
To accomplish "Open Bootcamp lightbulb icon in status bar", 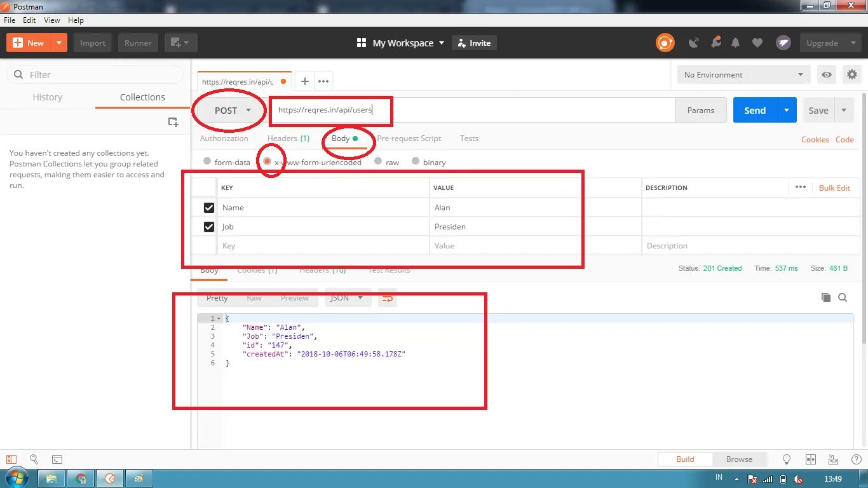I will pos(787,459).
